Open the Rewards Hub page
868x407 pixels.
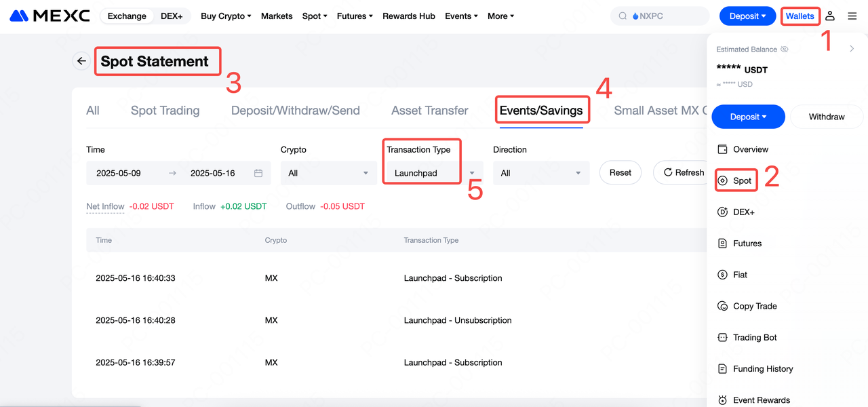click(x=409, y=16)
